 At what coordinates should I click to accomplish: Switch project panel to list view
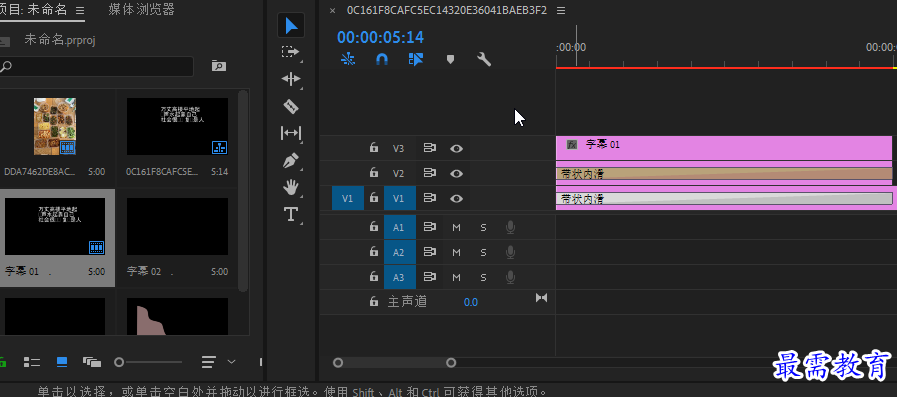(31, 362)
